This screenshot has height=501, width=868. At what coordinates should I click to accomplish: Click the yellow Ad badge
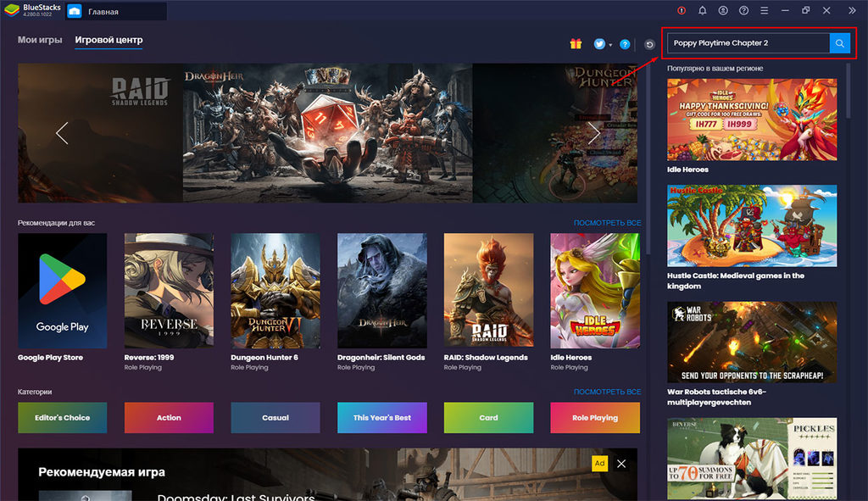(x=599, y=464)
